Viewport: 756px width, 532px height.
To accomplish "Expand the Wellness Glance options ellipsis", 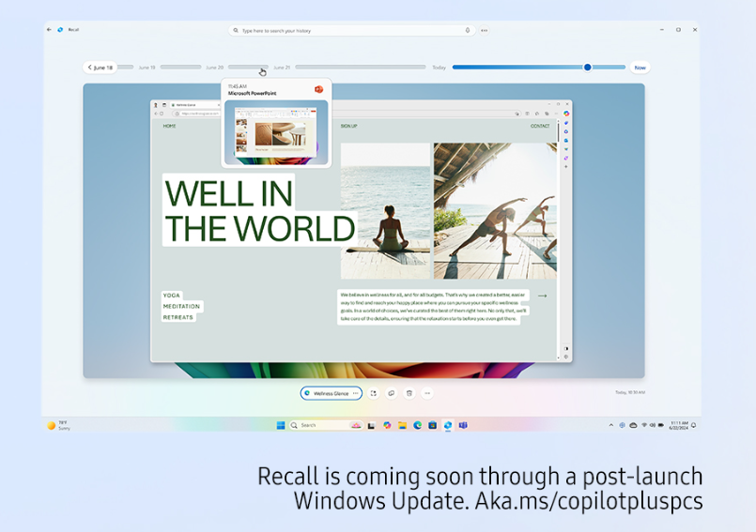I will coord(356,393).
